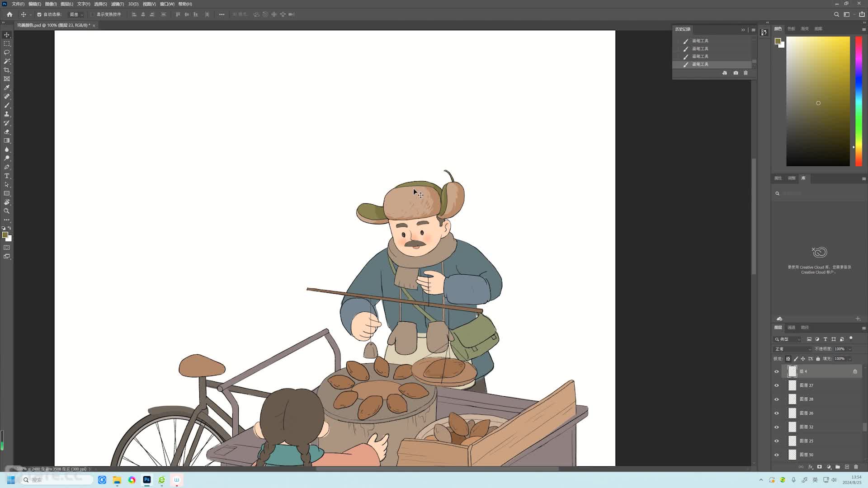Select the Move tool
Viewport: 868px width, 488px height.
tap(7, 35)
